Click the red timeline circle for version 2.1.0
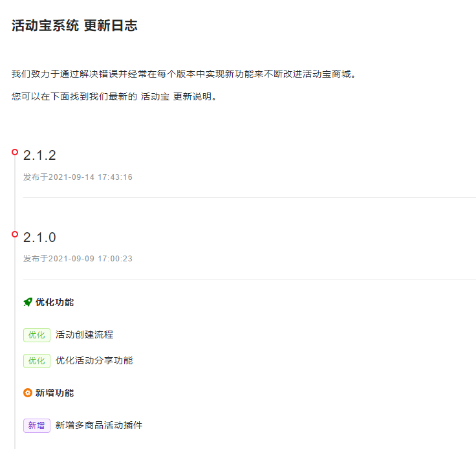The height and width of the screenshot is (449, 476). (x=15, y=234)
